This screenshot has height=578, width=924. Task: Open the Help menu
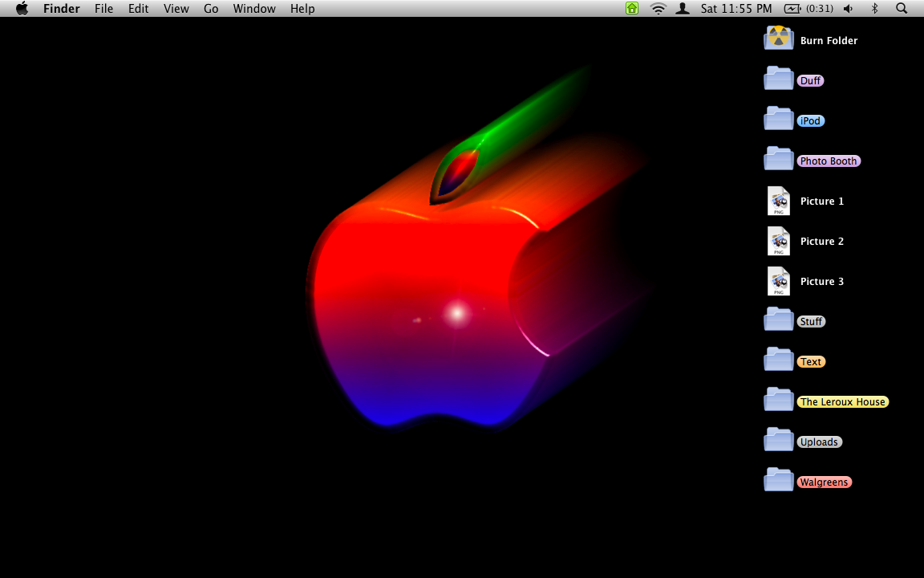point(302,8)
